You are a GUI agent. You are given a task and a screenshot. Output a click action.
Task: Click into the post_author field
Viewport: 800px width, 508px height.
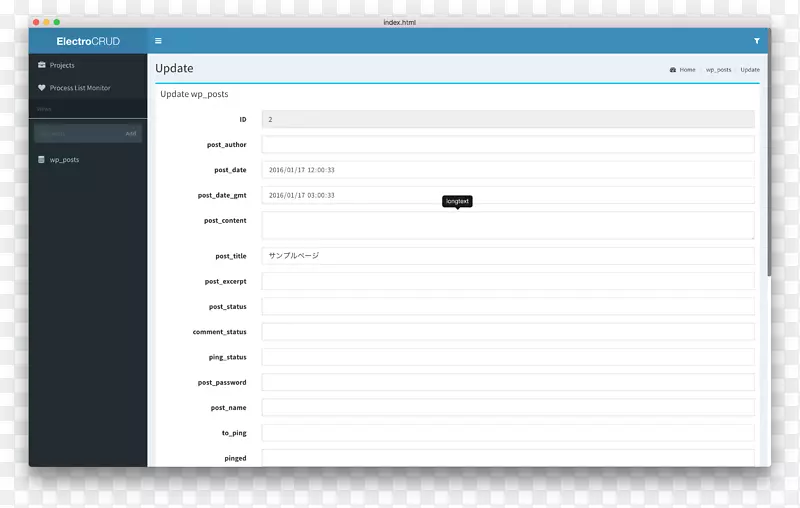point(507,145)
